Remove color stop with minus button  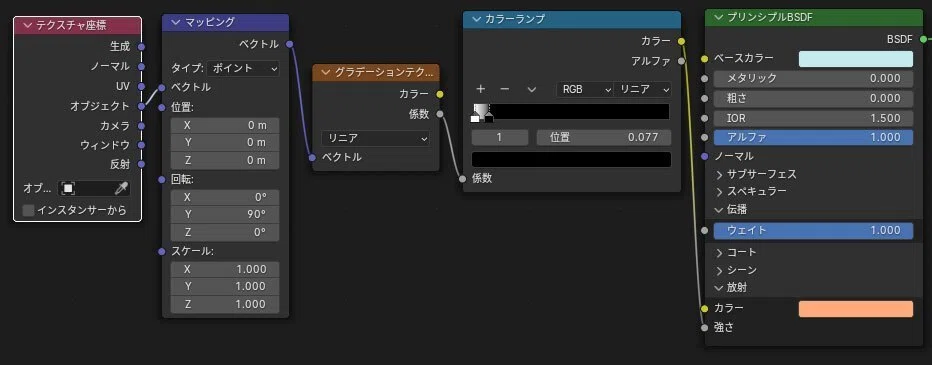[505, 89]
